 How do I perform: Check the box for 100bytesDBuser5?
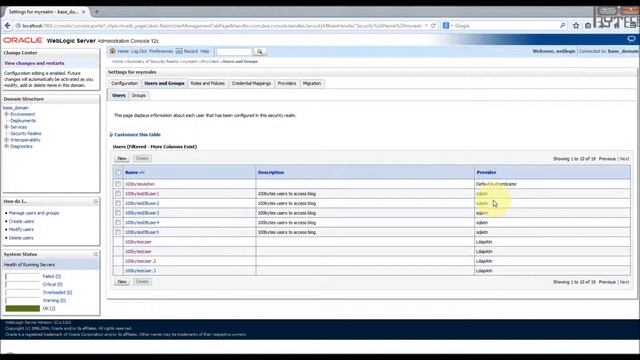[118, 232]
